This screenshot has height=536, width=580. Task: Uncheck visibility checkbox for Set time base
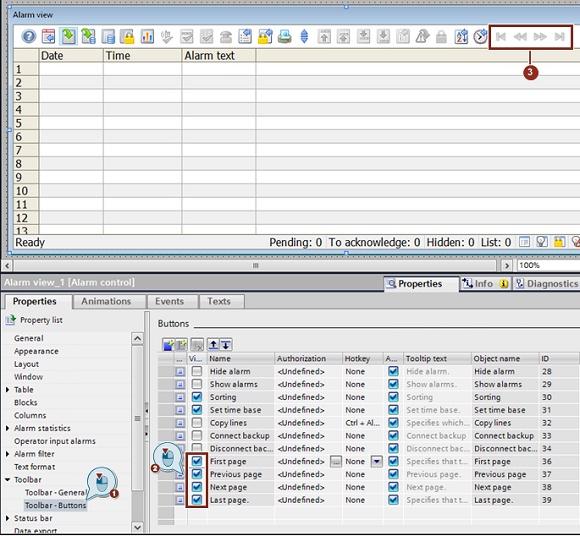tap(197, 410)
